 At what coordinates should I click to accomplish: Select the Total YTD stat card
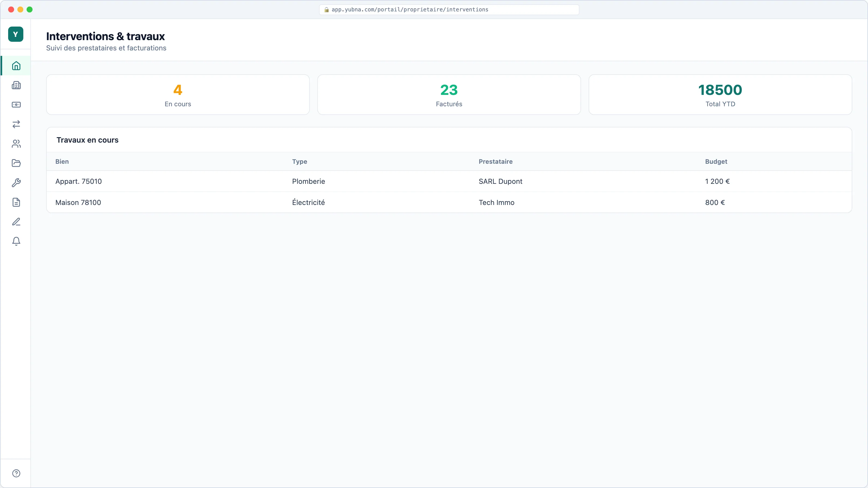click(x=720, y=95)
